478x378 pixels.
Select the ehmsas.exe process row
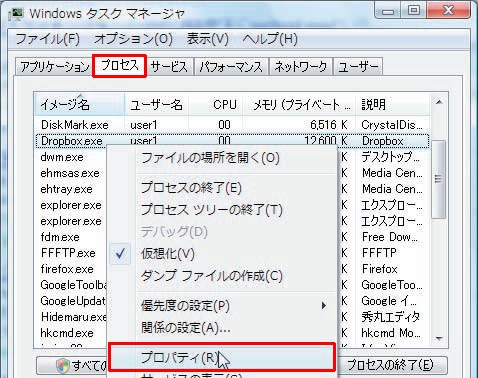[70, 173]
